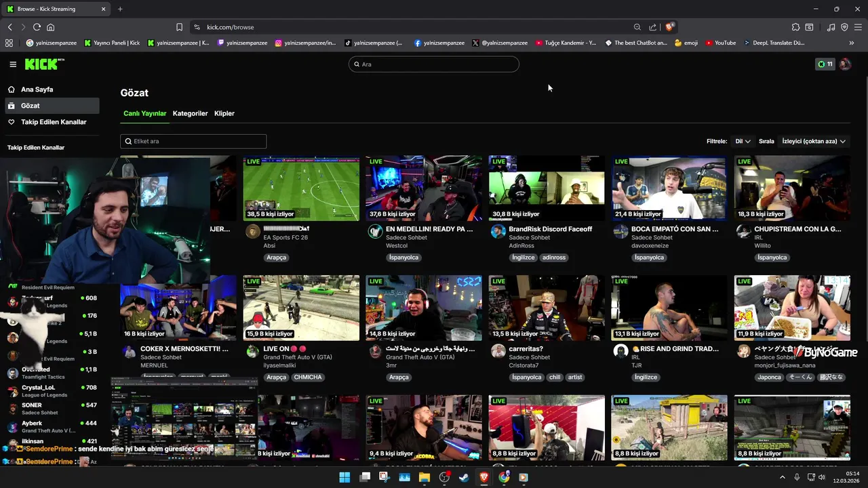Open a new browser tab with plus
This screenshot has width=868, height=488.
(120, 9)
